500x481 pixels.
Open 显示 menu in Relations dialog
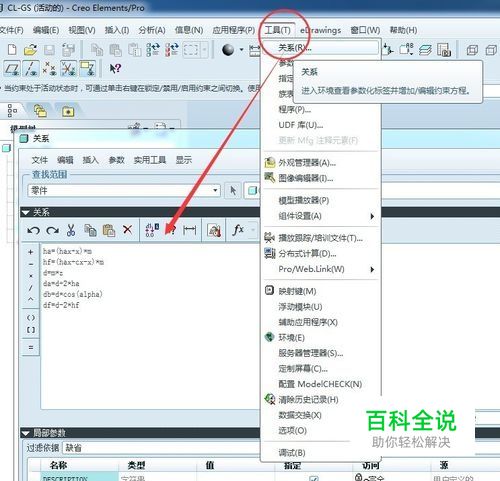click(x=184, y=160)
